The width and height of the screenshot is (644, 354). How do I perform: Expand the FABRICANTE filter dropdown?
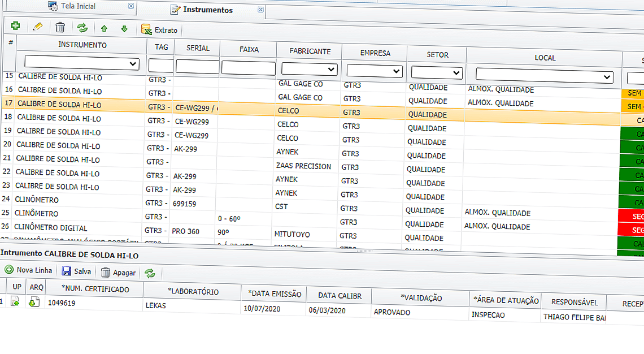coord(308,69)
